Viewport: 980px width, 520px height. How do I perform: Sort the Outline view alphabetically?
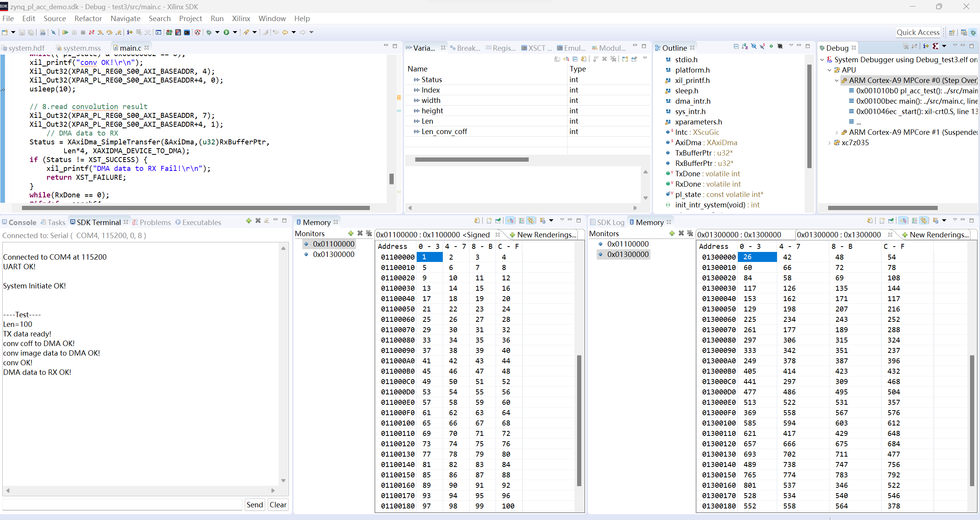(745, 46)
